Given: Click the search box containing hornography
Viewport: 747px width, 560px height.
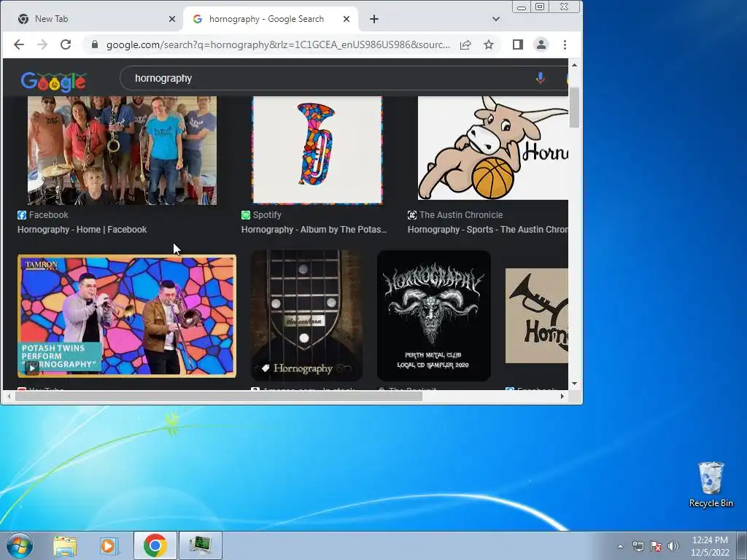Looking at the screenshot, I should point(333,78).
